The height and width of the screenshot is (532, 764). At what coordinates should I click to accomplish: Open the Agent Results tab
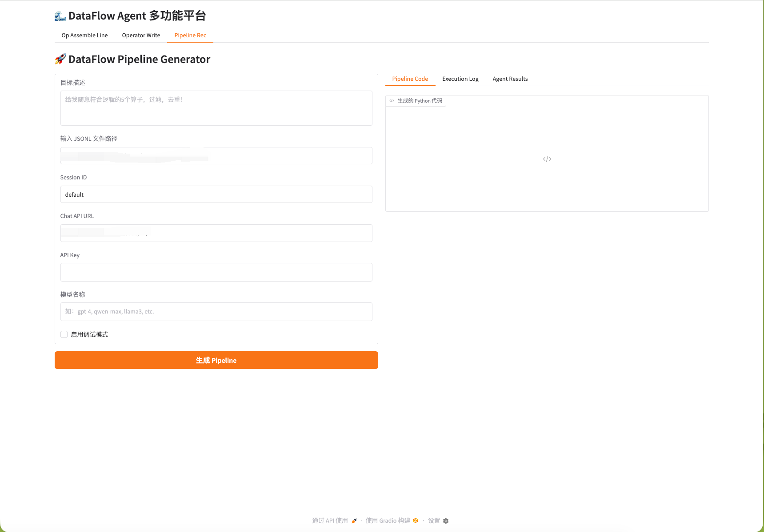(510, 79)
